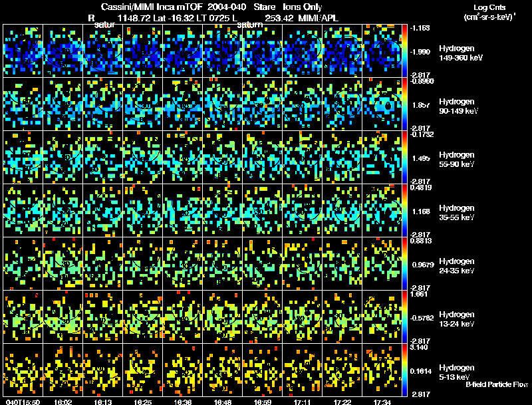Click the '1.495' scale value

pos(421,158)
